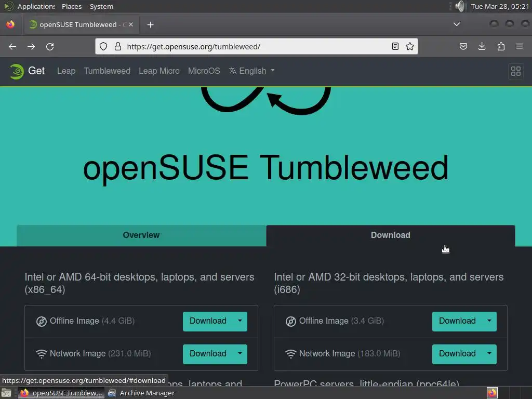Toggle reader view in address bar

pyautogui.click(x=395, y=46)
